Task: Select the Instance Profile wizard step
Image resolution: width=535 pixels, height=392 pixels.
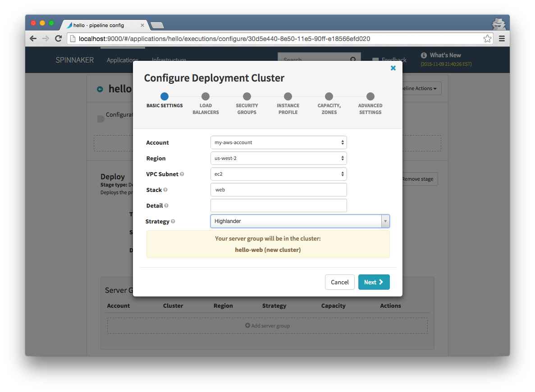Action: (288, 104)
